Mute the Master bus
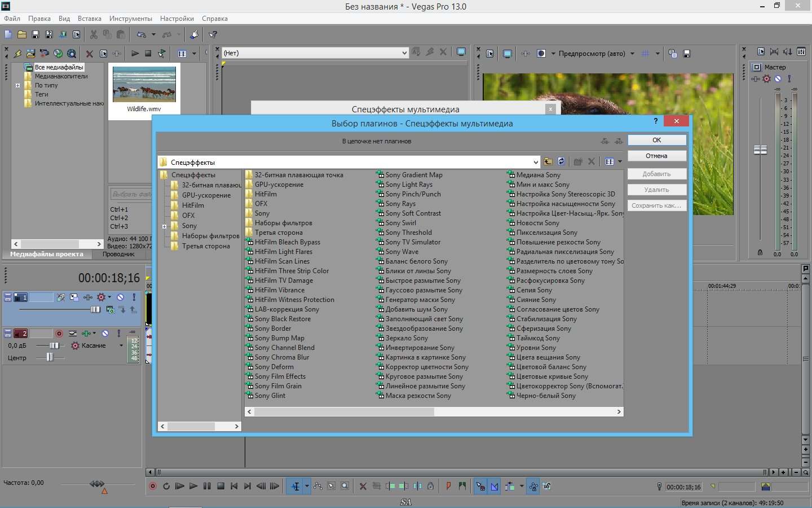Viewport: 812px width, 508px height. coord(778,79)
